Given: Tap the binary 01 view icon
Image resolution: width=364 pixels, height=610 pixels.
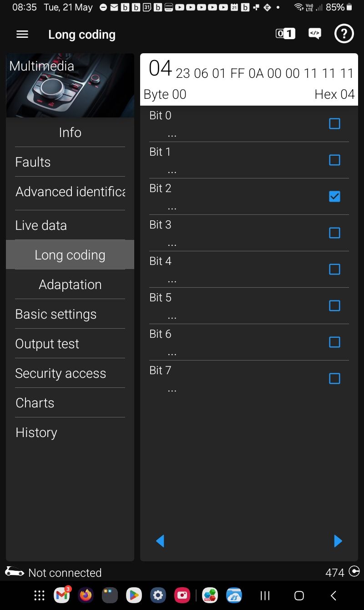Looking at the screenshot, I should click(285, 34).
